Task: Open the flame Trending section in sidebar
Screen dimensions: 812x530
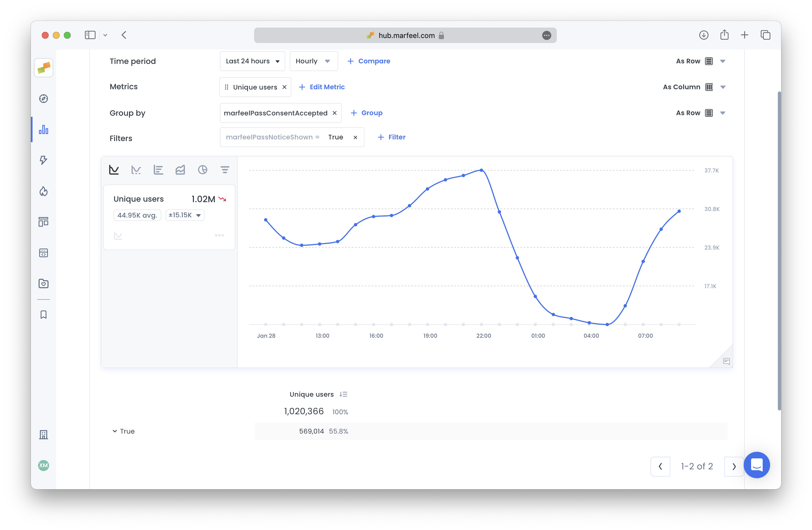Action: tap(44, 191)
